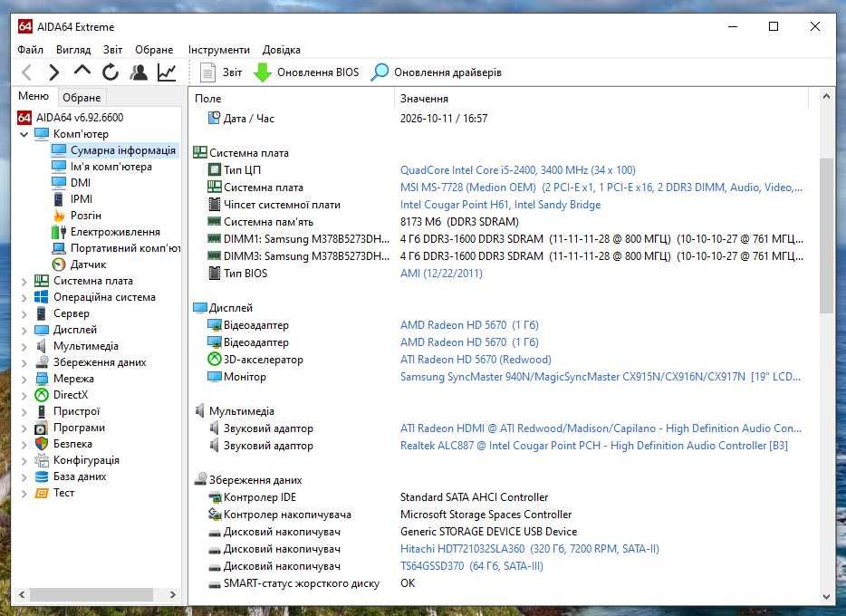Viewport: 846px width, 616px height.
Task: Click the Мережа network icon
Action: [x=42, y=379]
